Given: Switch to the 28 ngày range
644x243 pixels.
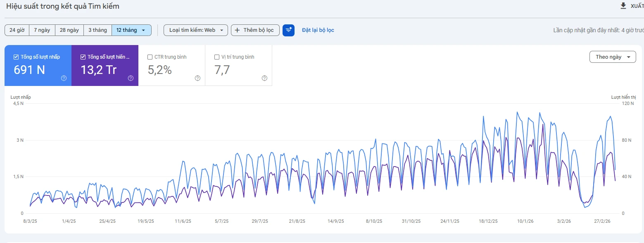Looking at the screenshot, I should (x=69, y=30).
